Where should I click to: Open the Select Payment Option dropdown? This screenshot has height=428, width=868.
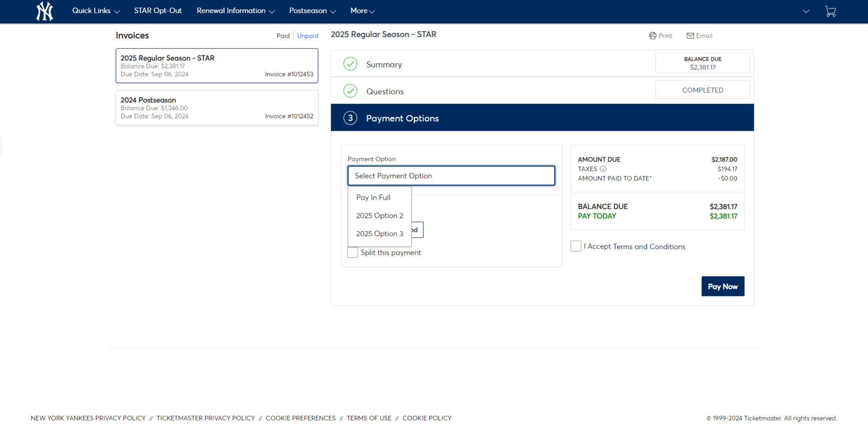tap(451, 176)
